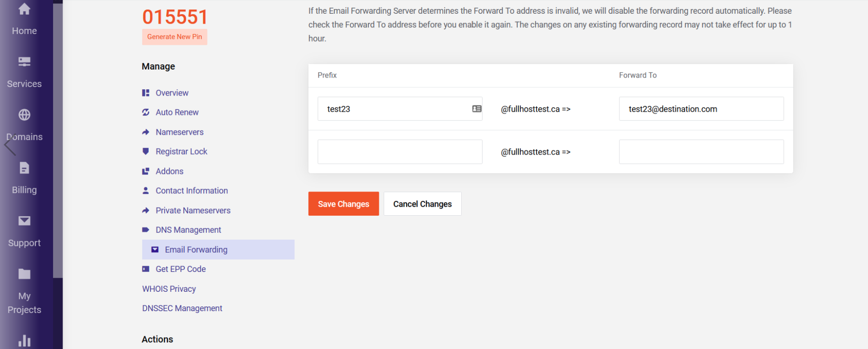Open the Email Forwarding menu entry
This screenshot has width=868, height=349.
(196, 249)
